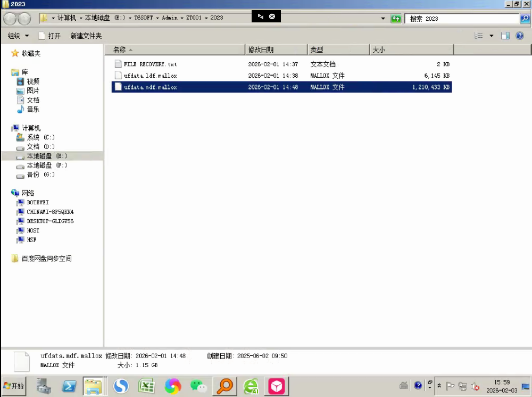Open WeChat from the taskbar
The width and height of the screenshot is (532, 397).
point(198,386)
